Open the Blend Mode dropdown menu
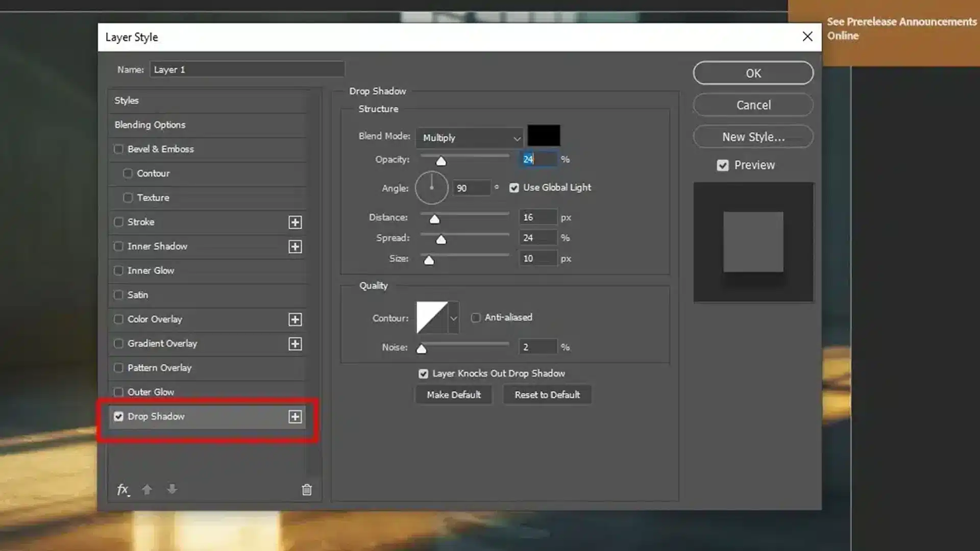 click(x=469, y=137)
